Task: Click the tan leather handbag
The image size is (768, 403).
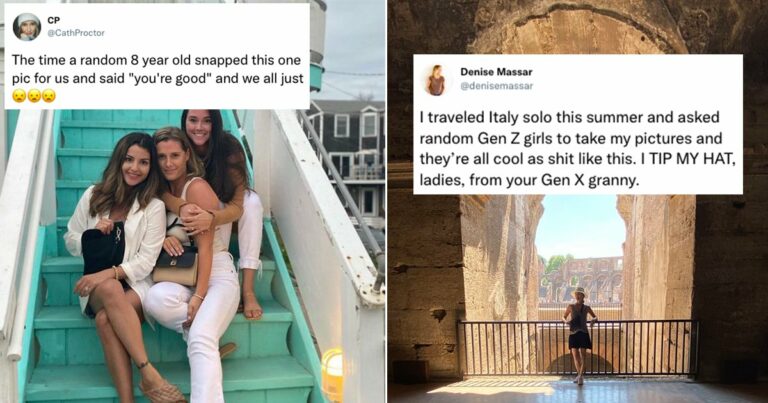Action: 175,266
